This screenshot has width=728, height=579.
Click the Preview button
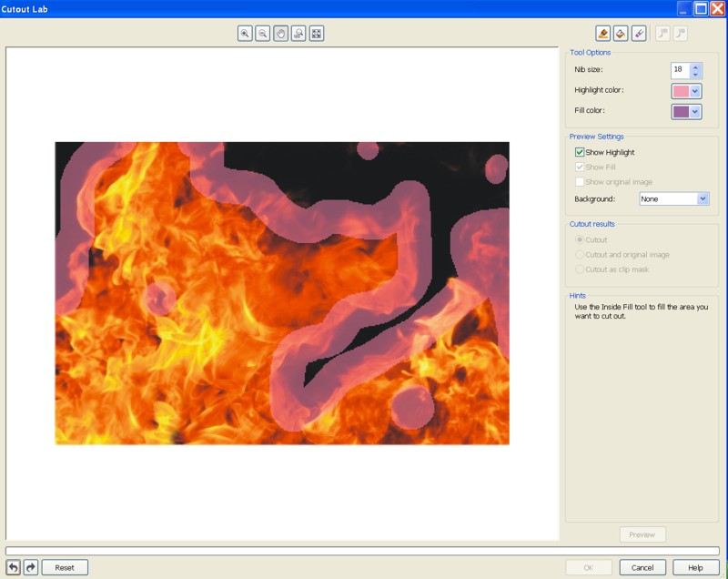point(642,534)
